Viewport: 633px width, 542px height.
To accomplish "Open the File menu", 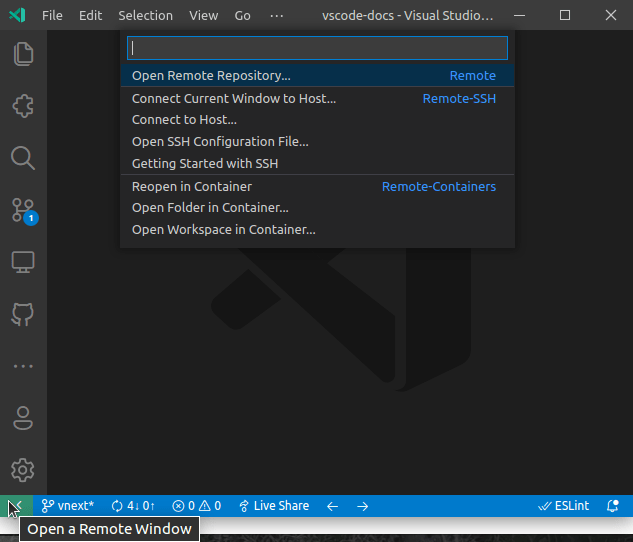I will pos(52,16).
